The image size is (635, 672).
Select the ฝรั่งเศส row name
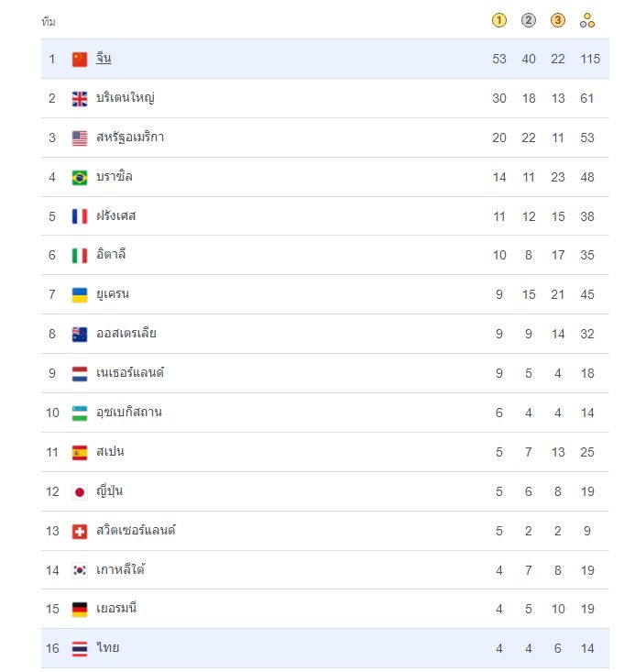pos(116,216)
